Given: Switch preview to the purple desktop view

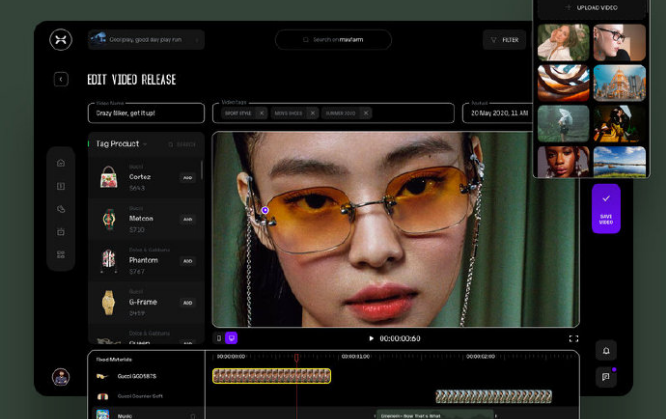Looking at the screenshot, I should click(x=231, y=338).
